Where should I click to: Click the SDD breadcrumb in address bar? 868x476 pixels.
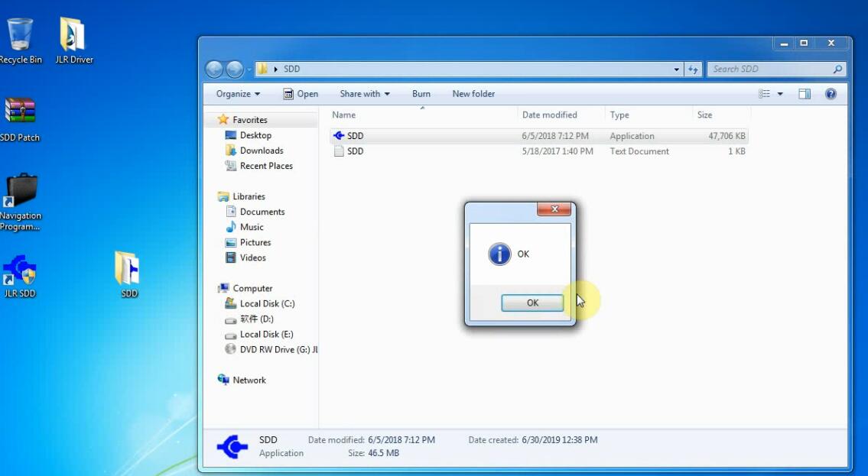coord(291,69)
